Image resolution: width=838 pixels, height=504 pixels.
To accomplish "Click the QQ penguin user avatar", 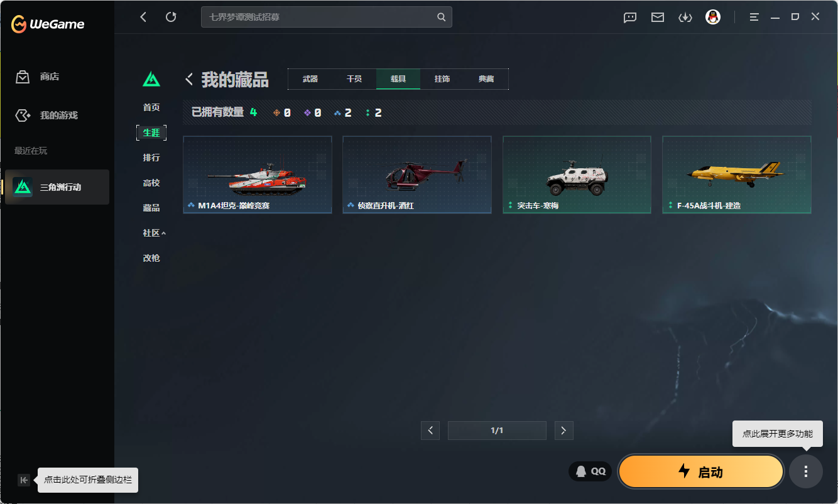I will [x=712, y=17].
